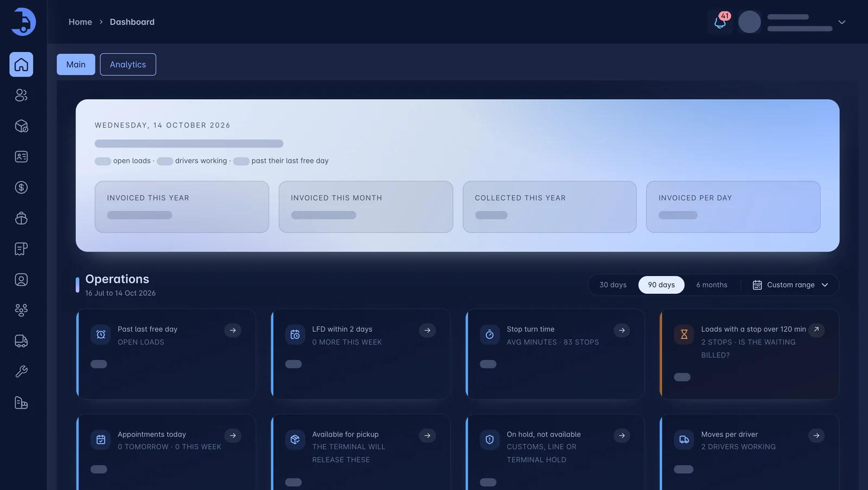Expand the user account menu chevron
The image size is (868, 490).
842,22
